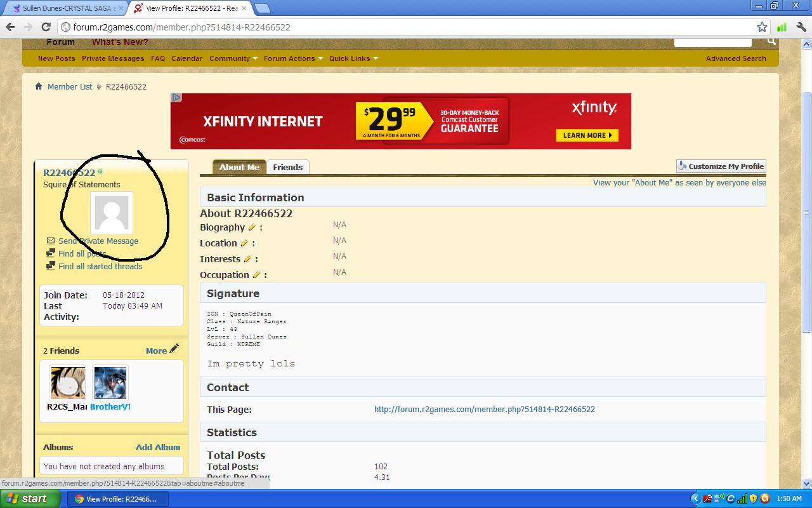Click the Customize My Profile button

(x=721, y=166)
